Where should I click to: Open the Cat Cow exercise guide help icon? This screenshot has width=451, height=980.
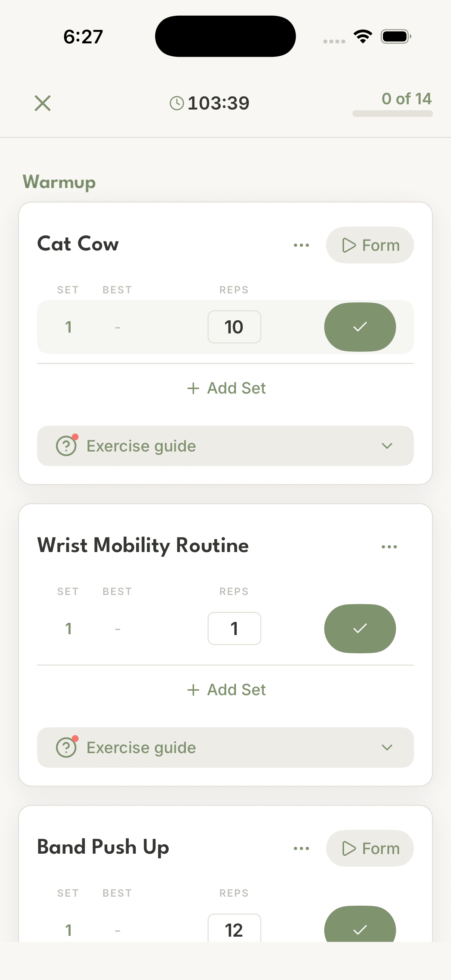pos(65,446)
